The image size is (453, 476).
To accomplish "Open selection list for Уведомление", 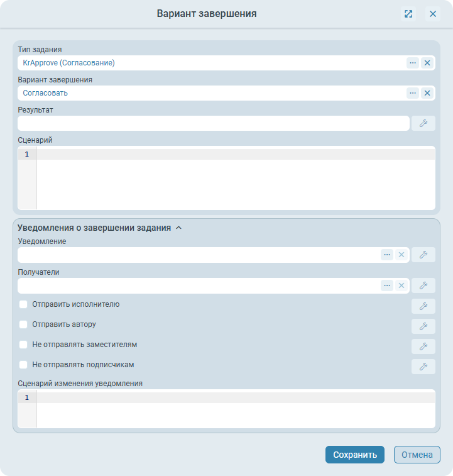I will point(387,255).
